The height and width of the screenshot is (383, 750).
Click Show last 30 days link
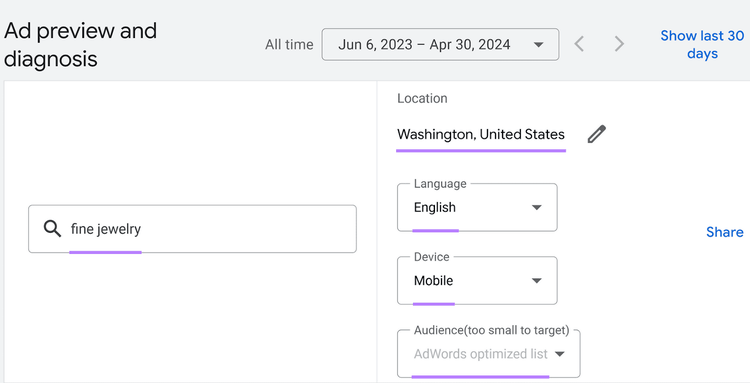click(702, 44)
